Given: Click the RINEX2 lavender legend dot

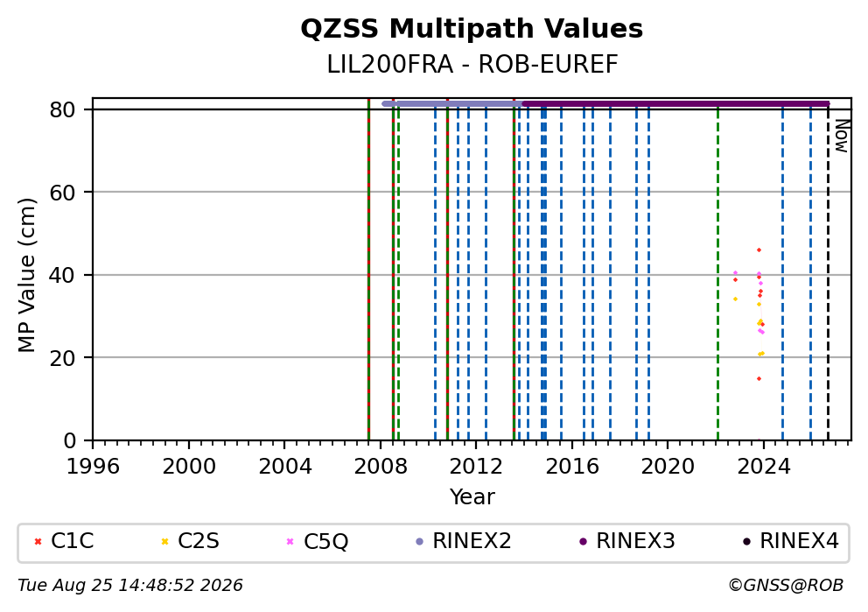Looking at the screenshot, I should pyautogui.click(x=420, y=542).
